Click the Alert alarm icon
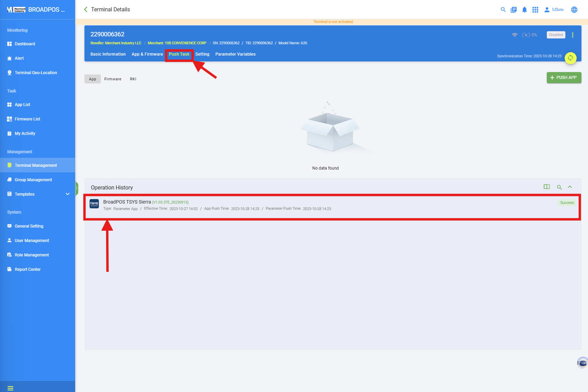This screenshot has height=392, width=588. 9,58
